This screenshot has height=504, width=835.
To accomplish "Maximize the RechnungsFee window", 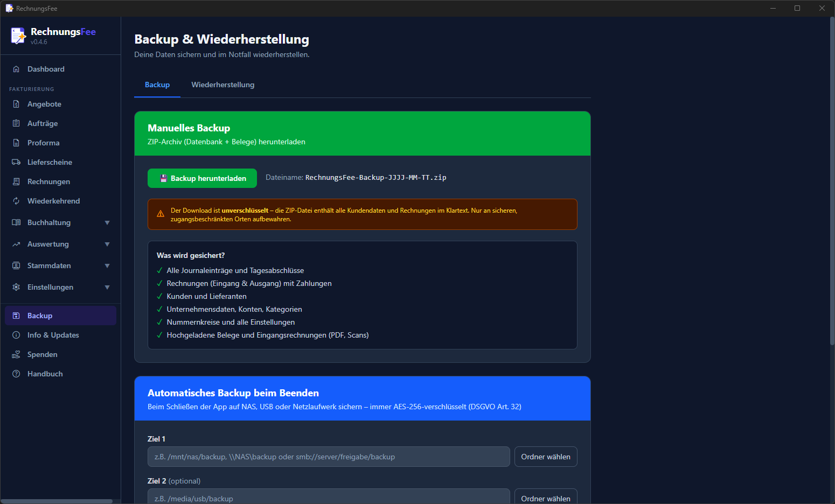I will click(797, 8).
